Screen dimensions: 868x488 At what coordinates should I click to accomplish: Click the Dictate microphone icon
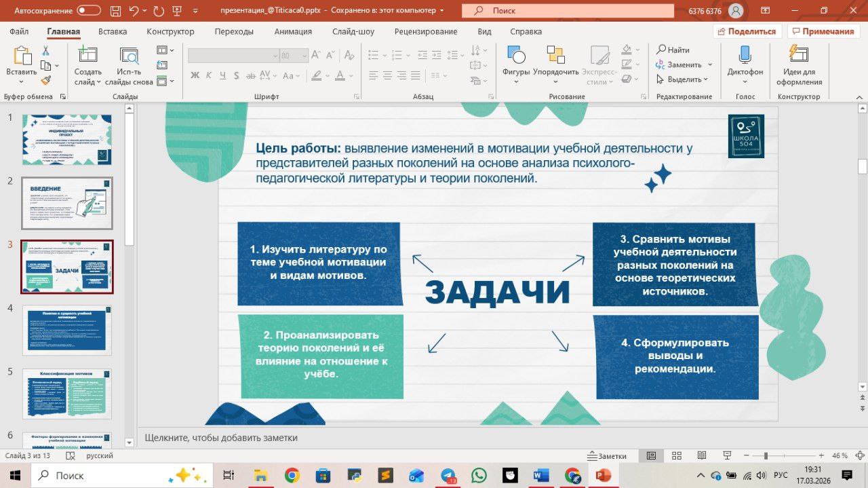click(745, 56)
